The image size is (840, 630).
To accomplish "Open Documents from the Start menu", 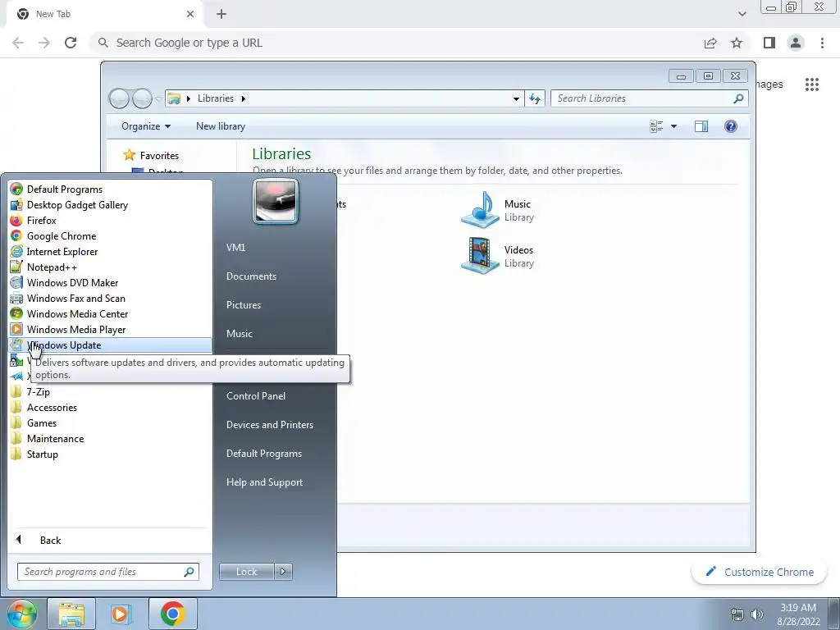I will (x=251, y=276).
